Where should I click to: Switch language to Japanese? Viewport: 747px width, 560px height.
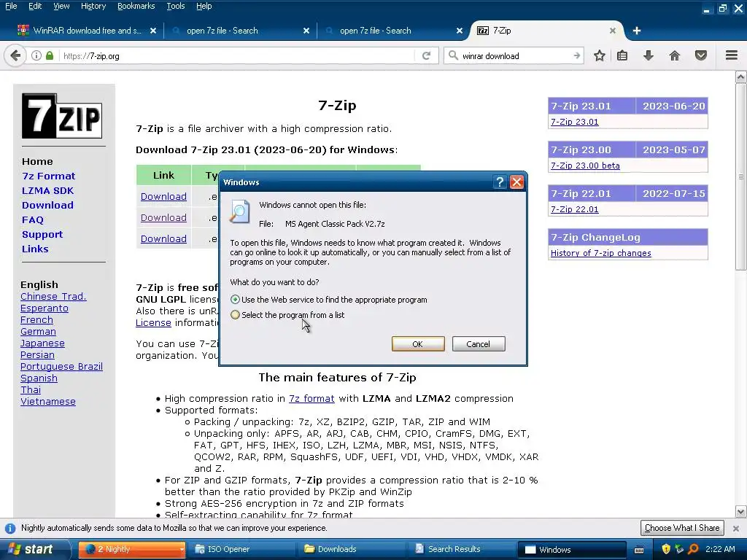pyautogui.click(x=42, y=343)
